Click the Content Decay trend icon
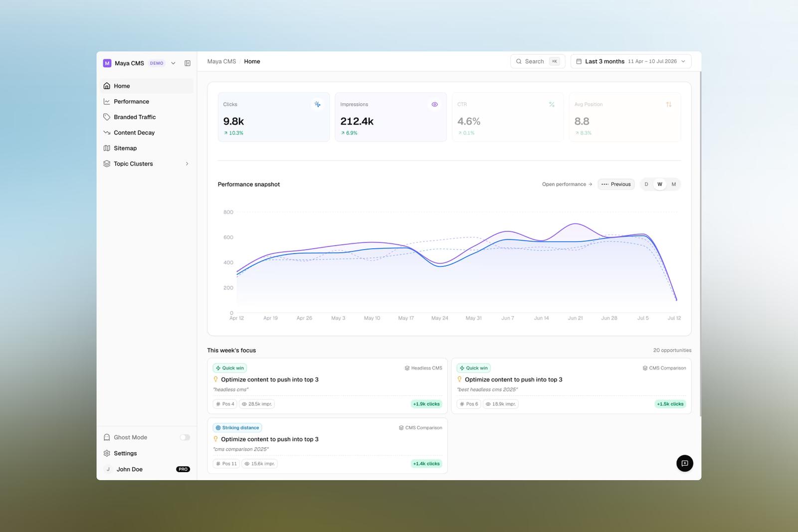 click(107, 133)
